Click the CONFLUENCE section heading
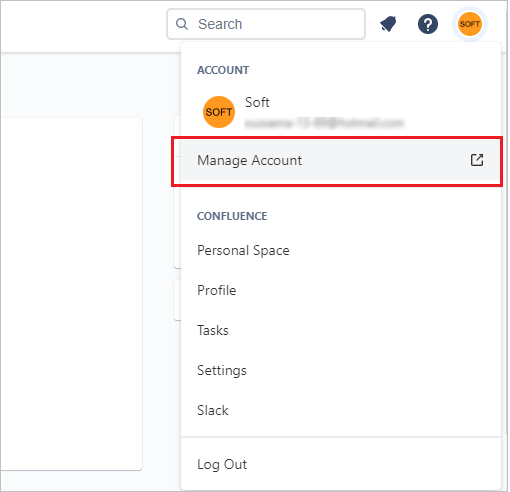Screen dimensions: 510x492 232,216
